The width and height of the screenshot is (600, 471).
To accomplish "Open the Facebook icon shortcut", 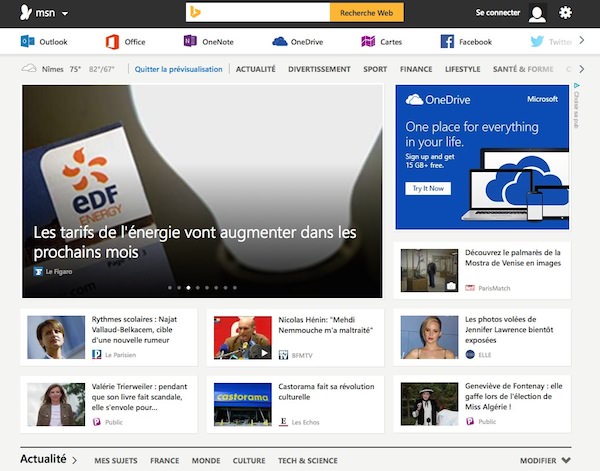I will coord(447,41).
